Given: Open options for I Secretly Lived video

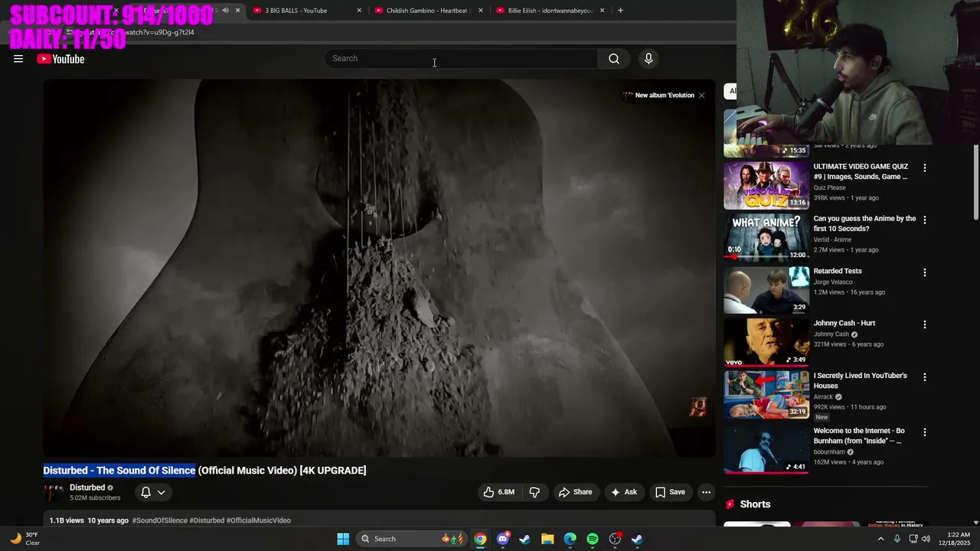Looking at the screenshot, I should [924, 377].
